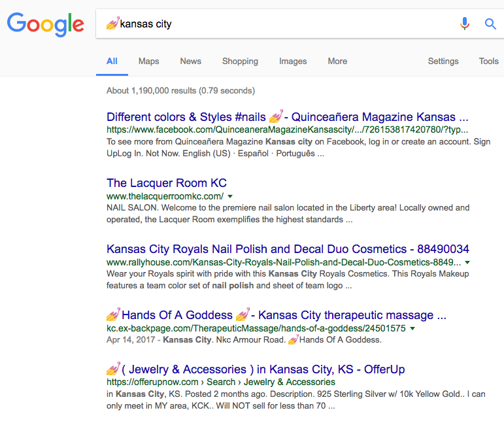Click 'Posted 2 months ago' snippet text
The image size is (504, 425).
226,394
